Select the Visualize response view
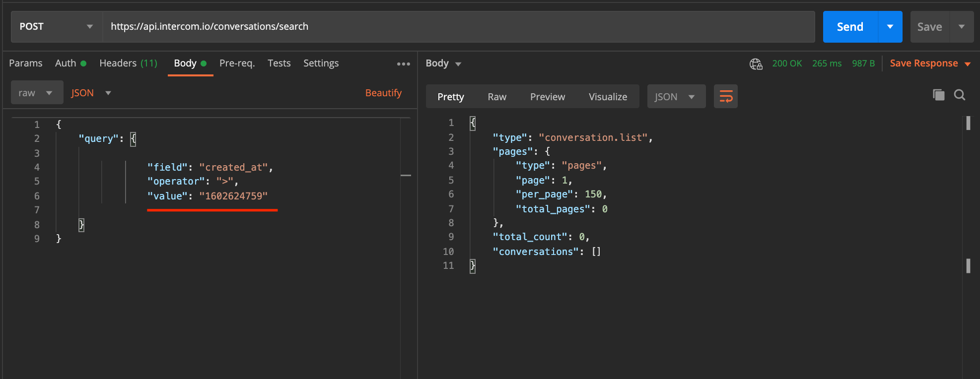Screen dimensions: 980x379 (x=608, y=97)
